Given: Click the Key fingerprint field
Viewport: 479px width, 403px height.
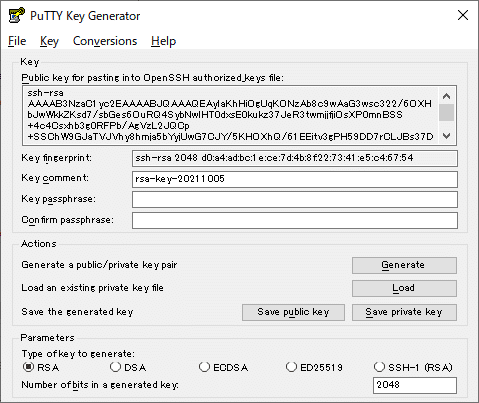Looking at the screenshot, I should click(x=295, y=158).
